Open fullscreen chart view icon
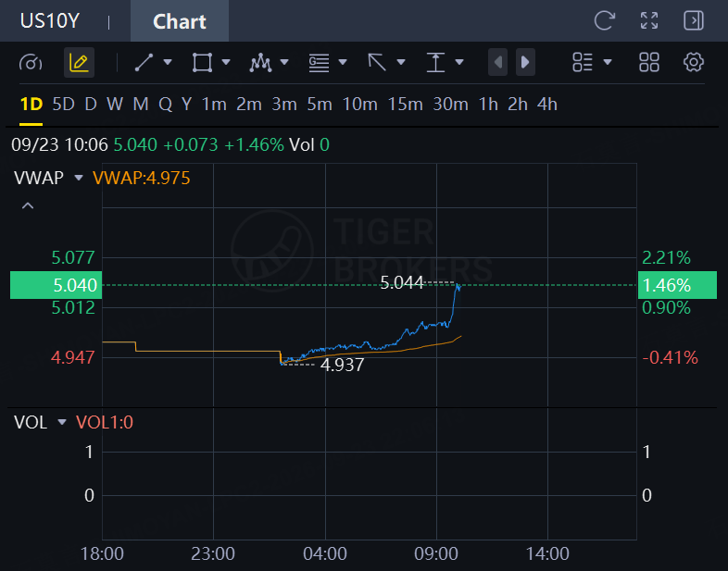The height and width of the screenshot is (571, 728). (649, 21)
